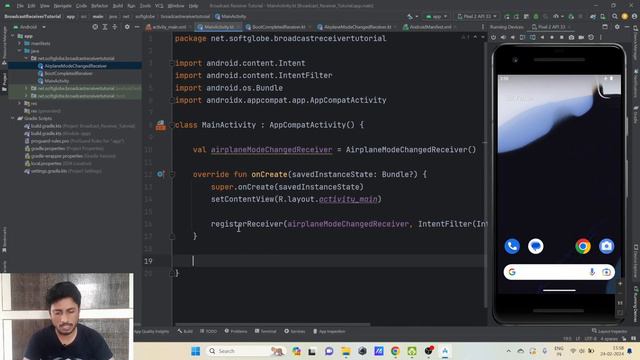Collapse the Gradle Scripts node
640x360 pixels.
pos(13,118)
